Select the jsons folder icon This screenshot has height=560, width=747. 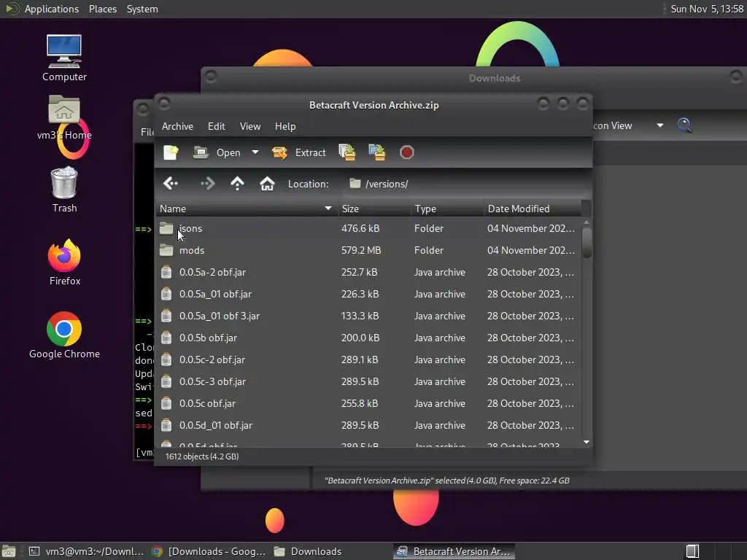tap(166, 228)
